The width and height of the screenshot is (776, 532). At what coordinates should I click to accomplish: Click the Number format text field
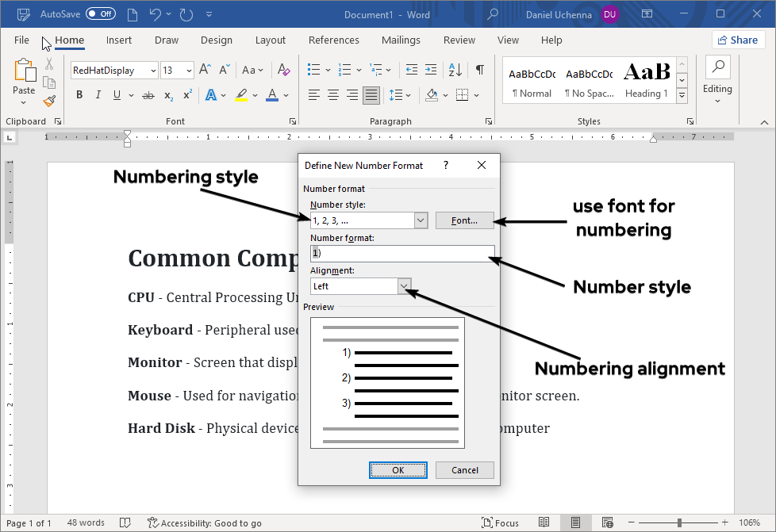402,253
